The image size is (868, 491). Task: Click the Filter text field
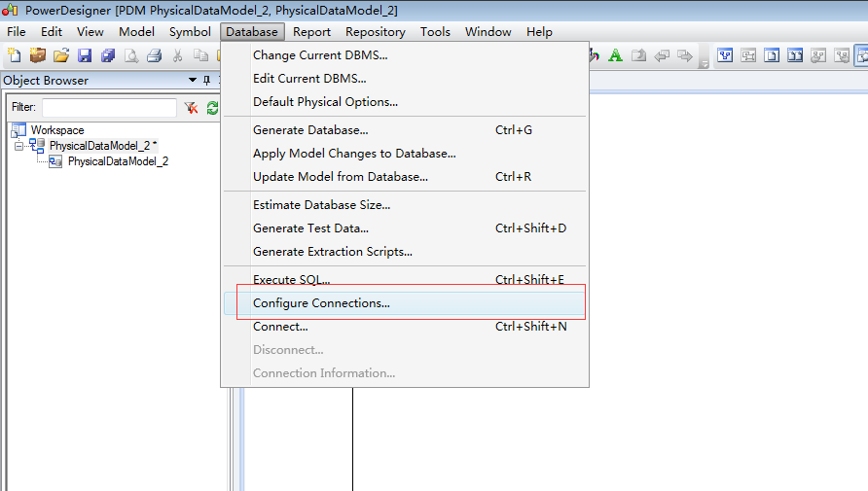(110, 107)
